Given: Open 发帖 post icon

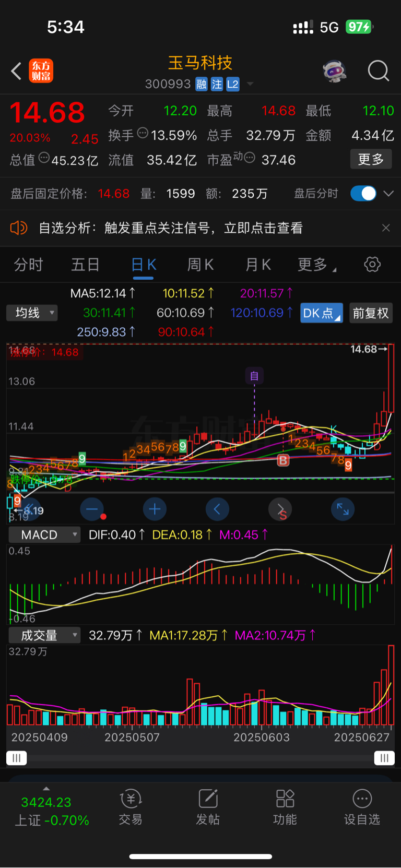Looking at the screenshot, I should coord(208,807).
